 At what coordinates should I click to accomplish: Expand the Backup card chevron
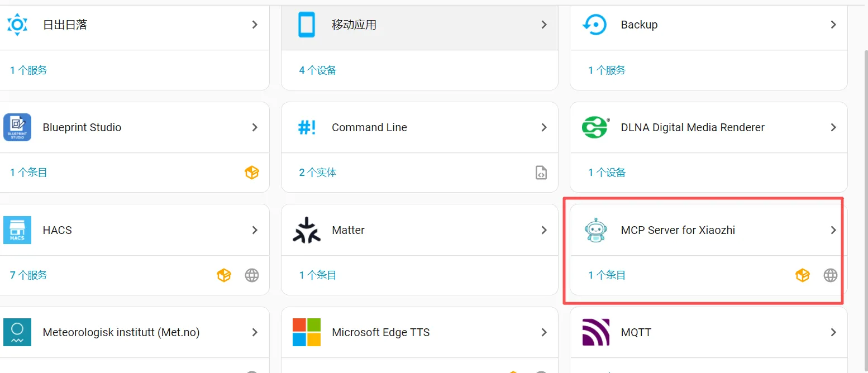coord(833,25)
